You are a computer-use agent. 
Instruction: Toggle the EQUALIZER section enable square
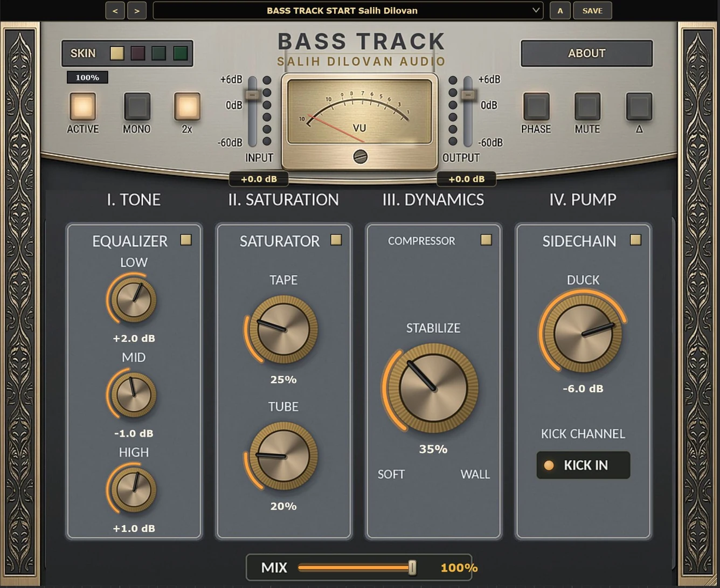186,240
